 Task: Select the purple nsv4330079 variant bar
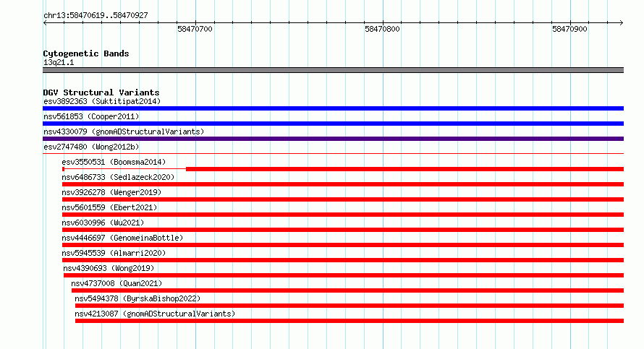(x=333, y=139)
